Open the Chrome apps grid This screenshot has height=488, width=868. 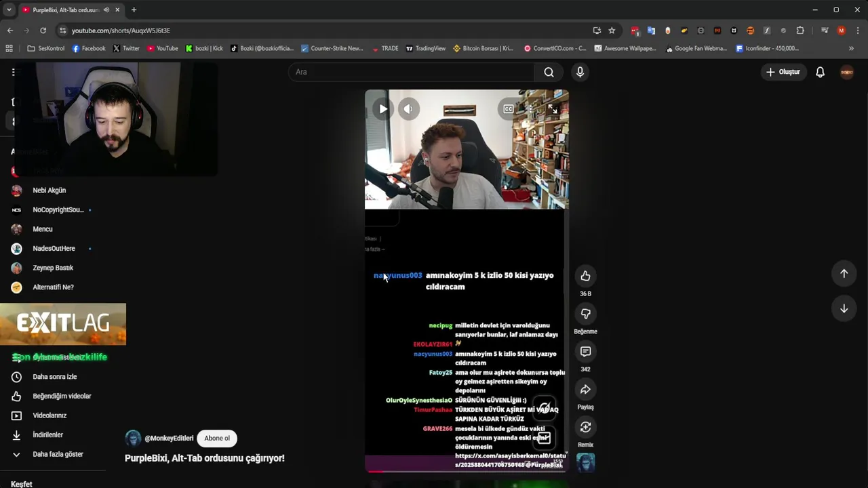9,48
